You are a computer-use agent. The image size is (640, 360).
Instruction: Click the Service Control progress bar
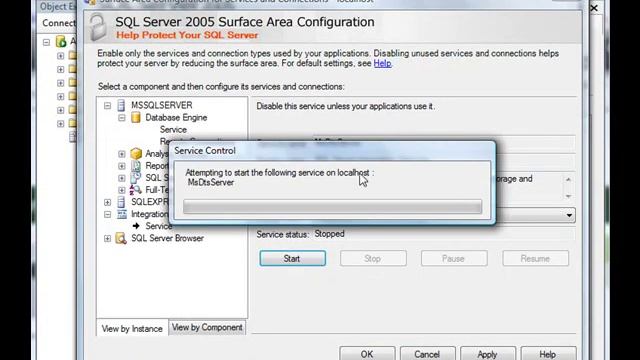click(x=332, y=207)
